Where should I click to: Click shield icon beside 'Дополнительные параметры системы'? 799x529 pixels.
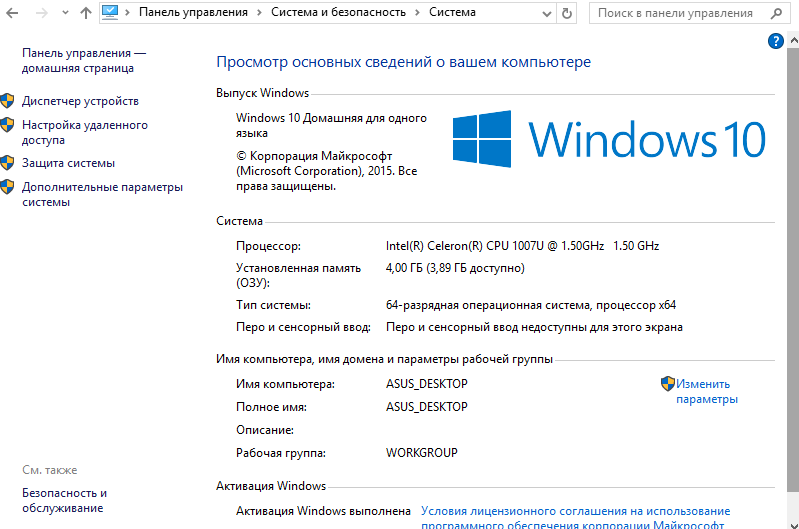[7, 187]
